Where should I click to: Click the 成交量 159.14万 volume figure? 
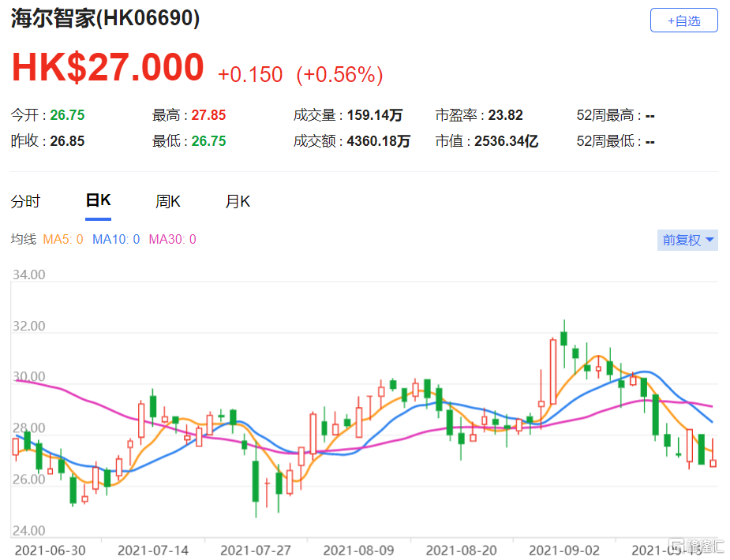click(x=375, y=116)
